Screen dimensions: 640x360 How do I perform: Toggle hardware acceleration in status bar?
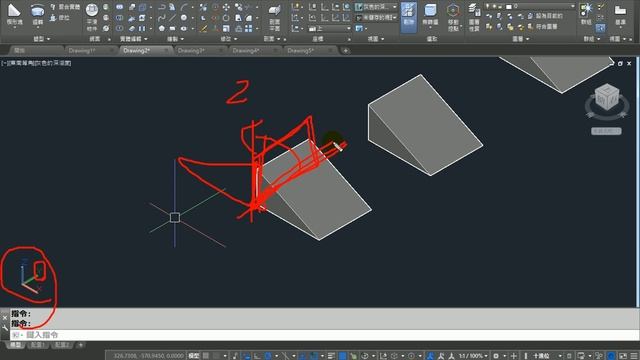click(611, 356)
